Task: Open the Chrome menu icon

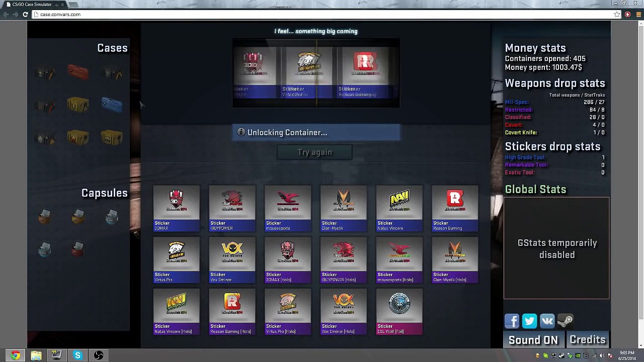Action: tap(639, 15)
